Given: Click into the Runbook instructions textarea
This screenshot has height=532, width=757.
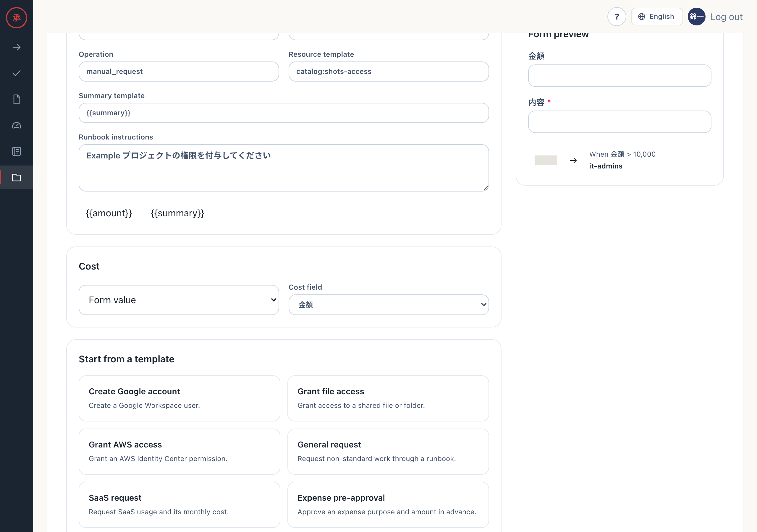Looking at the screenshot, I should [284, 168].
